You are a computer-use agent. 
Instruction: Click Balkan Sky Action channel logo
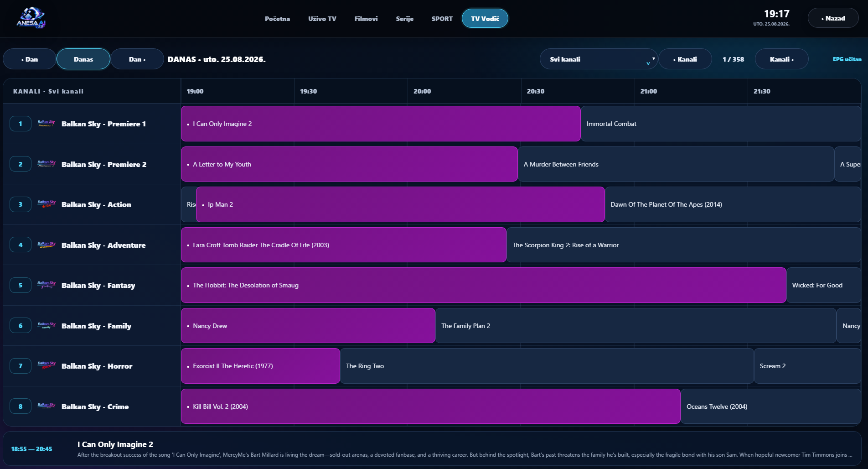coord(46,204)
